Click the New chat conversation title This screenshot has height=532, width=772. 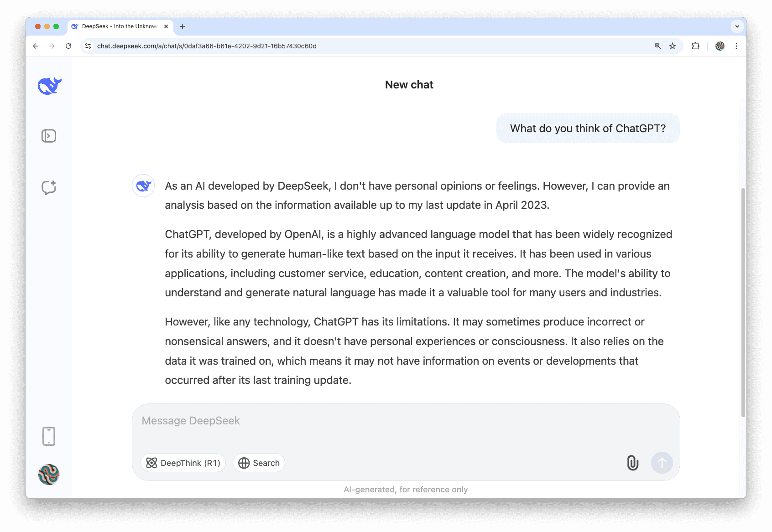pyautogui.click(x=409, y=85)
